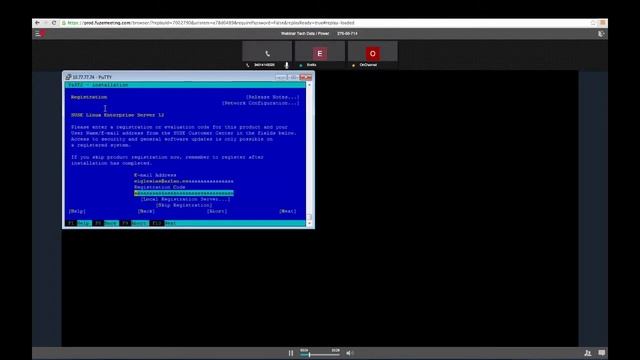The height and width of the screenshot is (360, 640).
Task: Click the microphone icon under phone caller
Action: (x=287, y=65)
